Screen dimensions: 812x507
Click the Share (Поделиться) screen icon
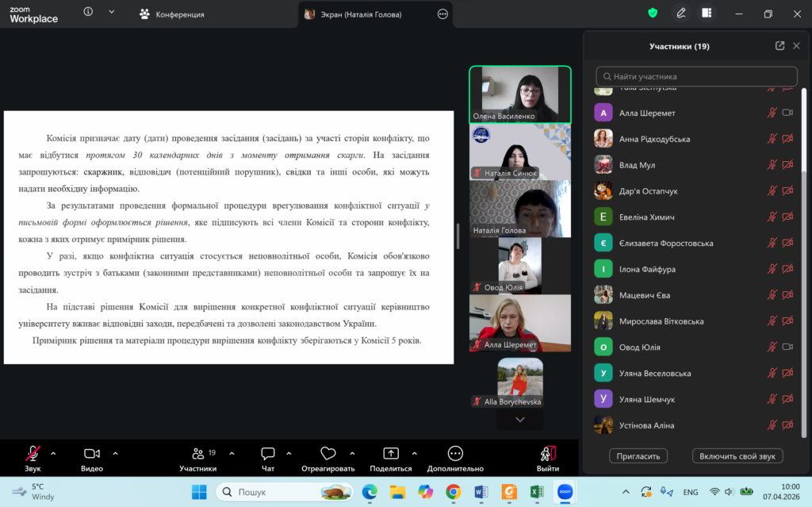pos(390,454)
